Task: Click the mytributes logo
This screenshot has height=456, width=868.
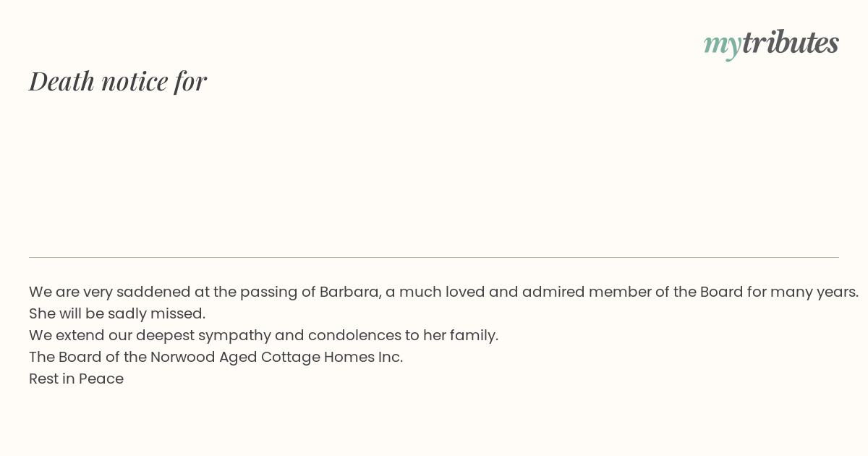Action: [771, 43]
